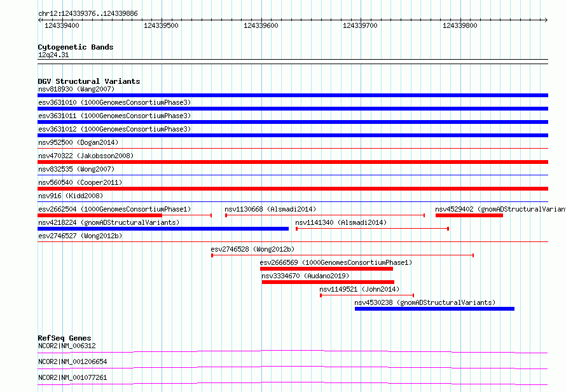Click NCOR2|NM_001206654 transcript label
The image size is (566, 392).
coord(72,362)
